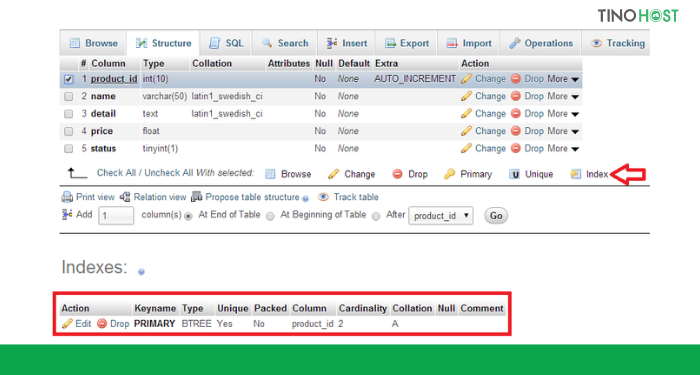Click the Go button
700x375 pixels.
(496, 216)
